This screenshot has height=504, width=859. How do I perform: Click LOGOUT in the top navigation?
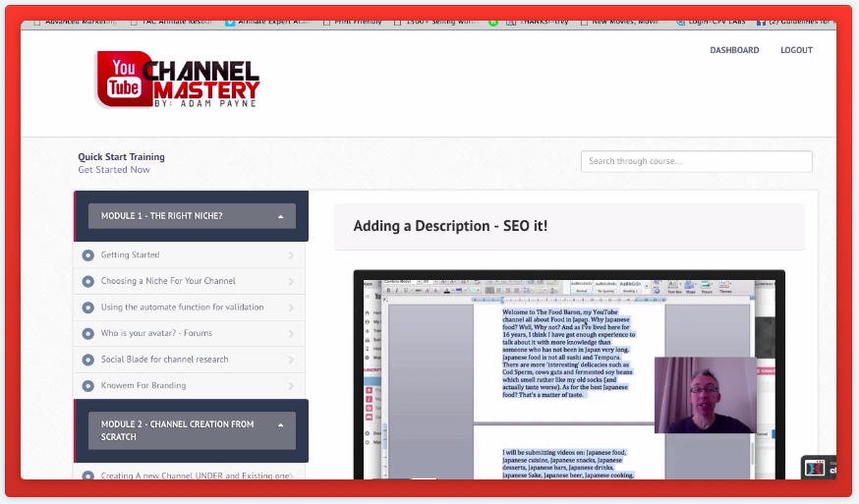[x=796, y=50]
